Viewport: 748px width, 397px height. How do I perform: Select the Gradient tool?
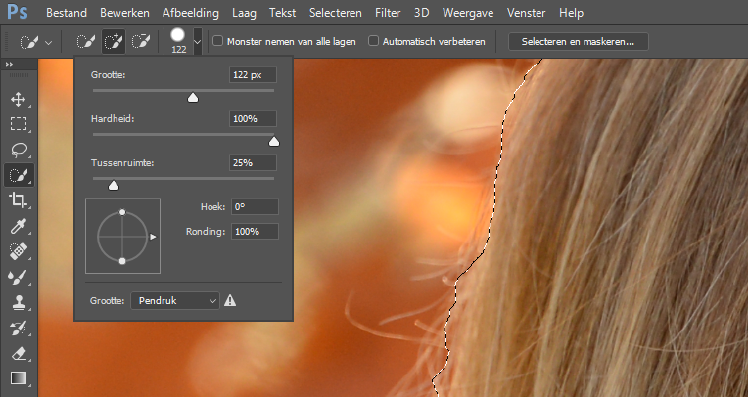[18, 378]
